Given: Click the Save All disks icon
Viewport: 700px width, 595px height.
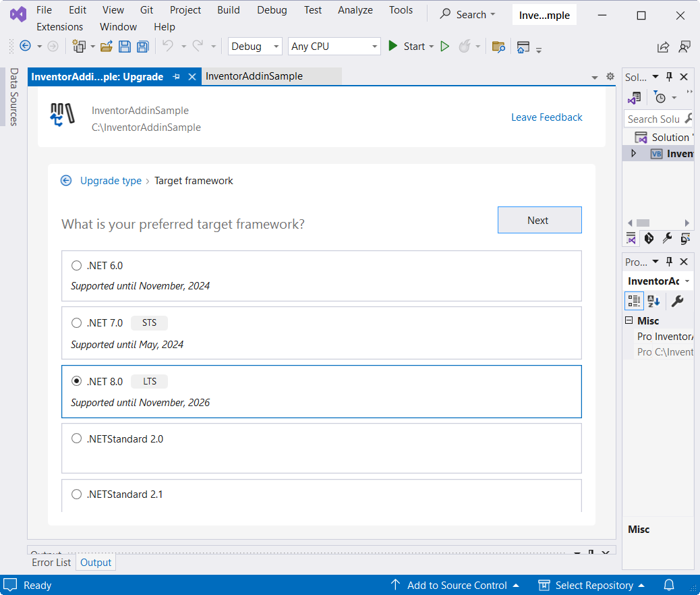Looking at the screenshot, I should (142, 47).
